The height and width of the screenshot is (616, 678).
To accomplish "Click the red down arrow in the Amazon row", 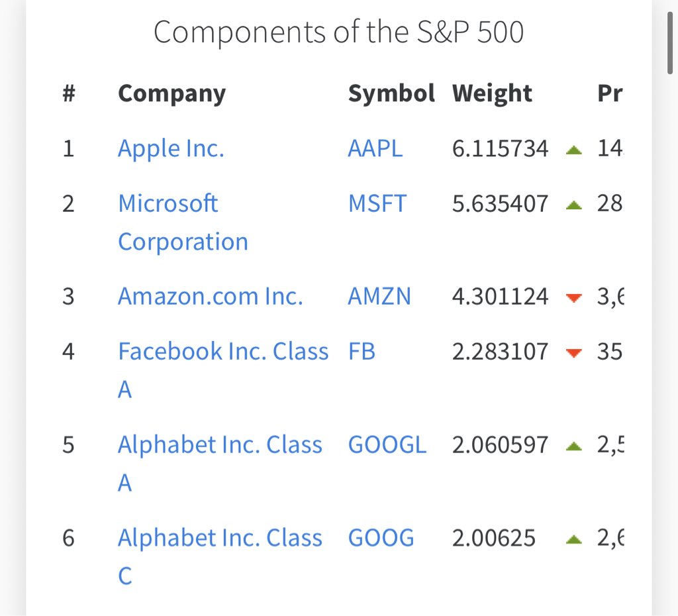I will point(574,297).
